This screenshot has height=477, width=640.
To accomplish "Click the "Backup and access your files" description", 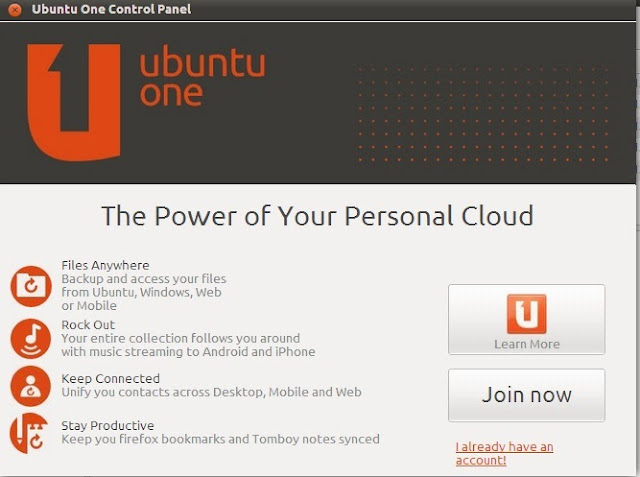I will tap(144, 279).
